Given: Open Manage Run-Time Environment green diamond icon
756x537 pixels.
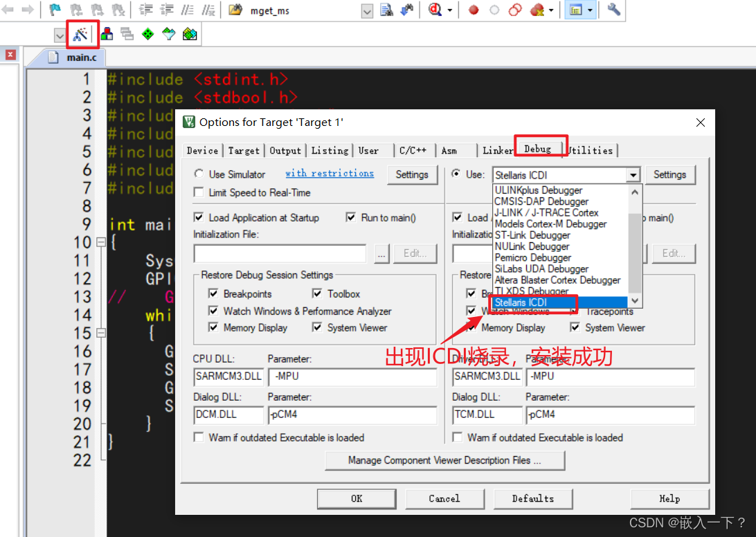Looking at the screenshot, I should point(148,34).
